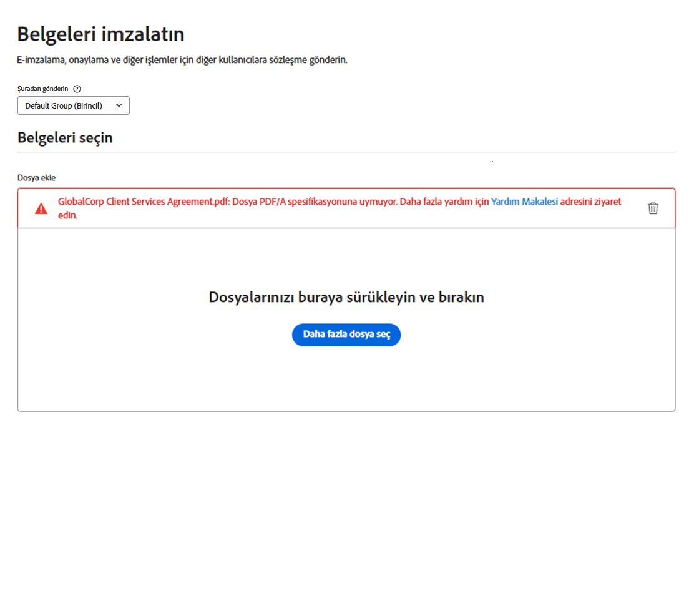The image size is (694, 616).
Task: Click the Şuradan gönderin label
Action: point(43,89)
